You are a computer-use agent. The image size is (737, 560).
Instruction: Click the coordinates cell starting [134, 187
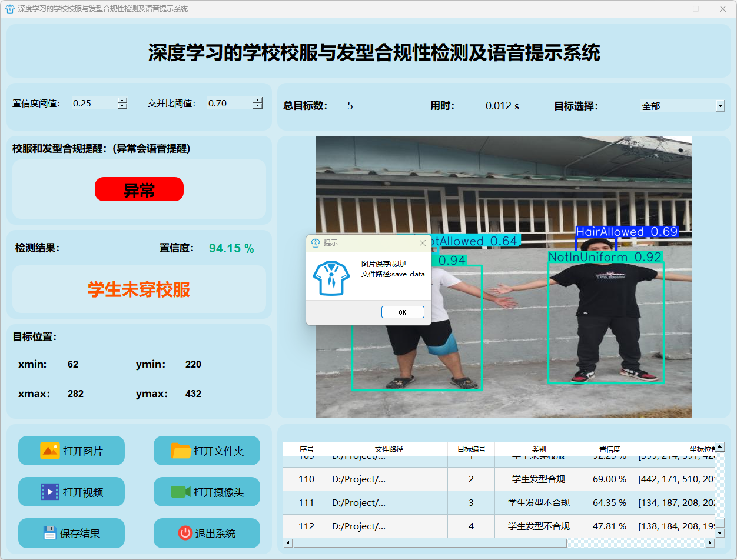coord(675,503)
